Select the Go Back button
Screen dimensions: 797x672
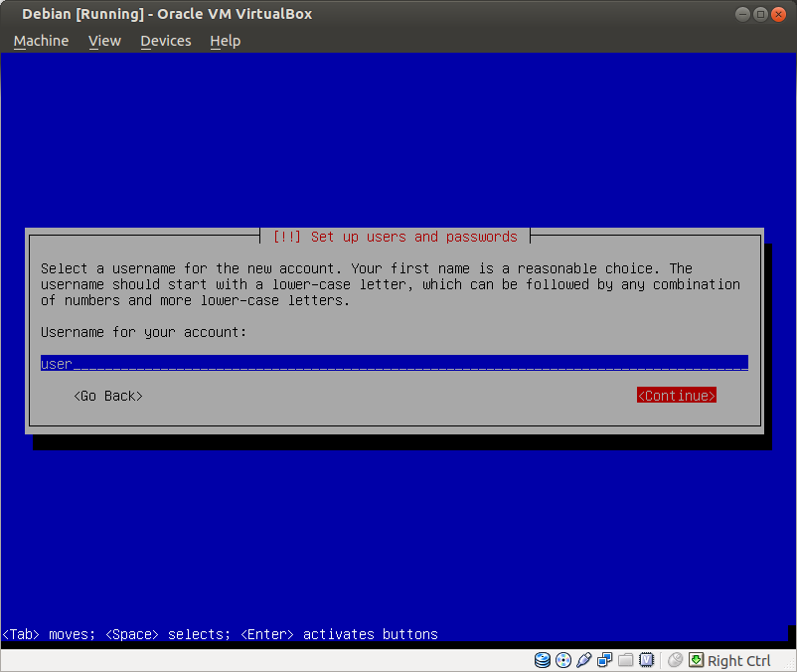pyautogui.click(x=108, y=396)
